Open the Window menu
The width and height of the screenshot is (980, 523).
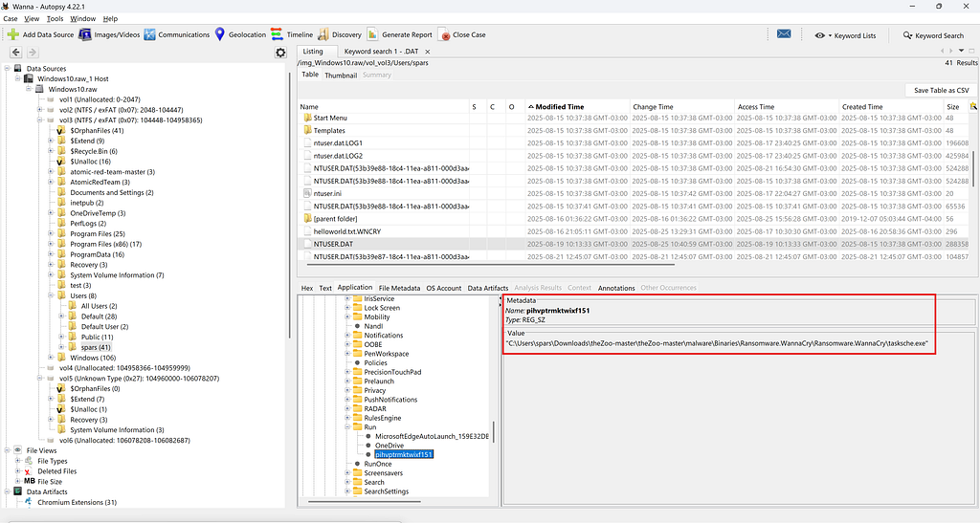pyautogui.click(x=82, y=19)
